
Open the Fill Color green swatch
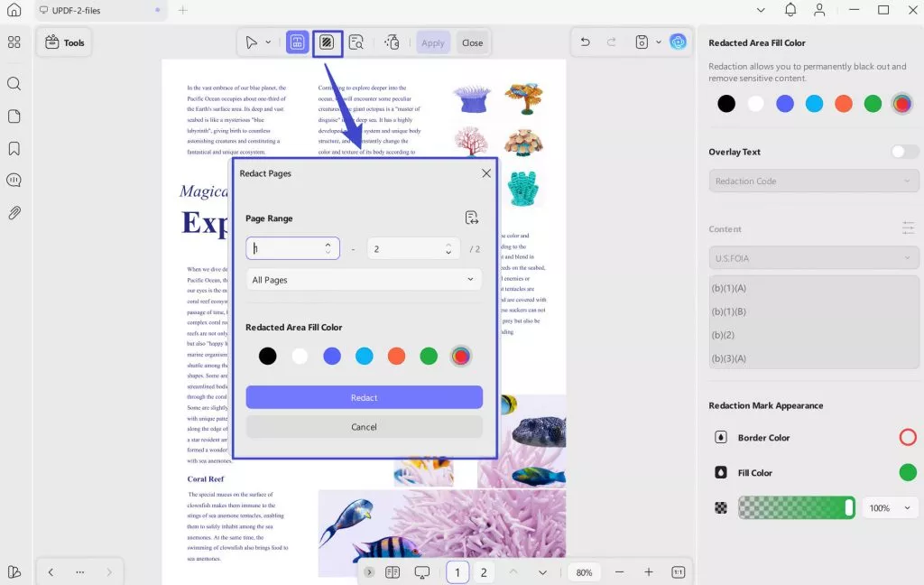click(908, 472)
